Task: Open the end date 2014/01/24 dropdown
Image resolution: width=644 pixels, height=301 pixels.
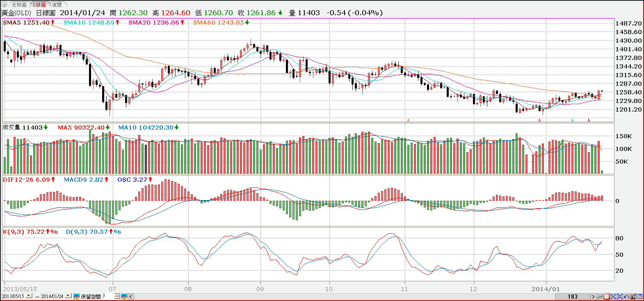Action: [x=68, y=296]
